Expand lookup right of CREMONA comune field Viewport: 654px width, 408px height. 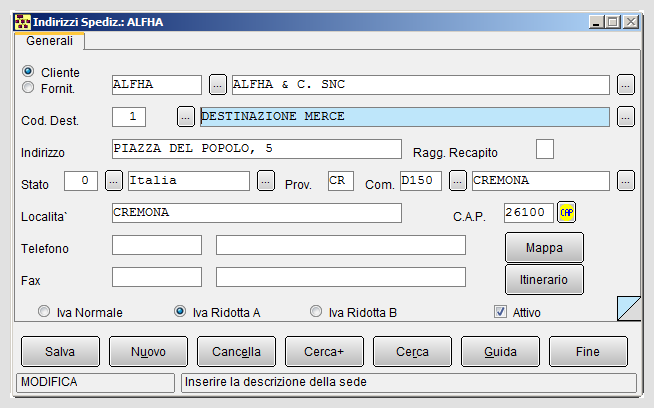626,181
